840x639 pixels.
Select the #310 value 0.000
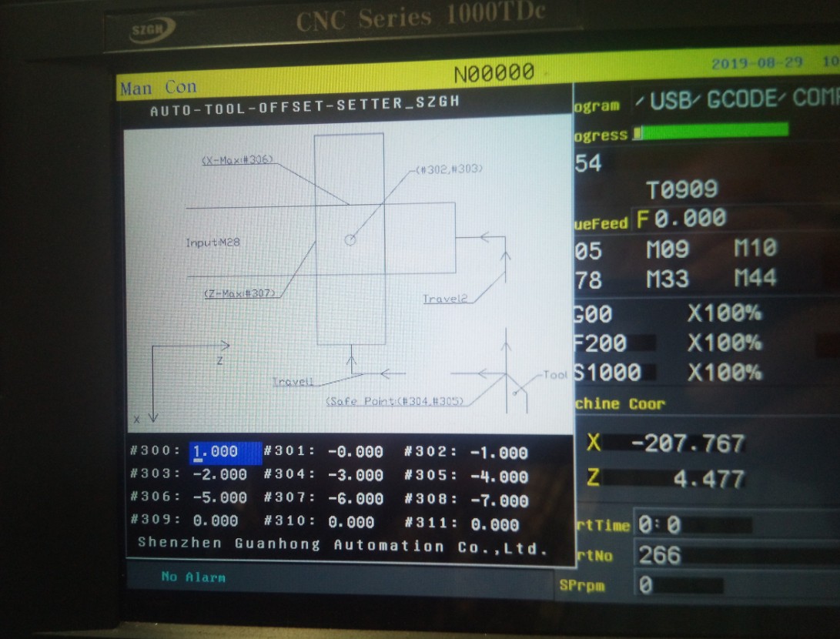click(x=351, y=522)
